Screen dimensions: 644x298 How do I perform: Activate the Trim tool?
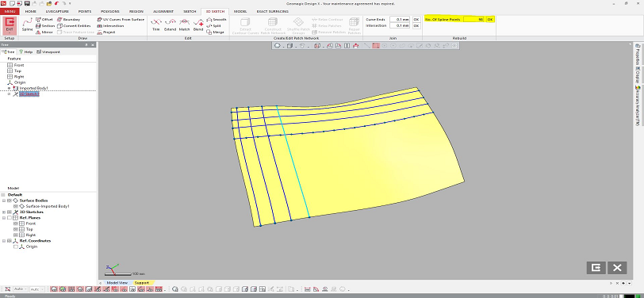(155, 25)
